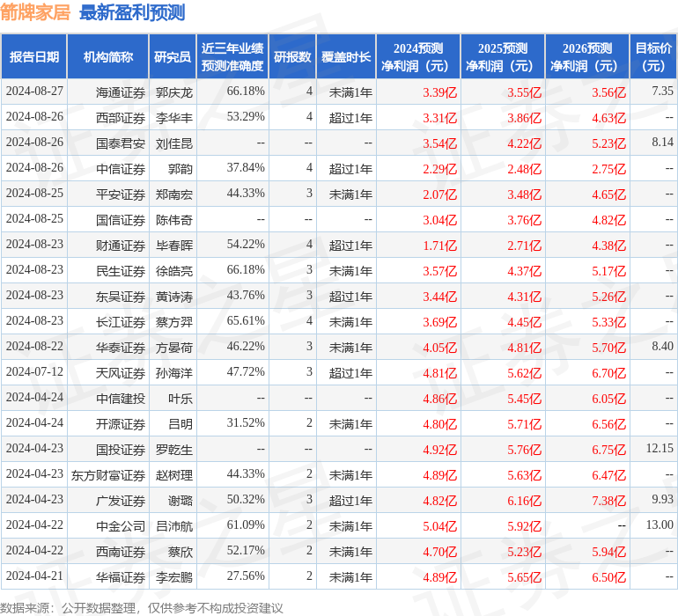This screenshot has width=678, height=616.
Task: Click the 目标价 column header
Action: tap(653, 56)
